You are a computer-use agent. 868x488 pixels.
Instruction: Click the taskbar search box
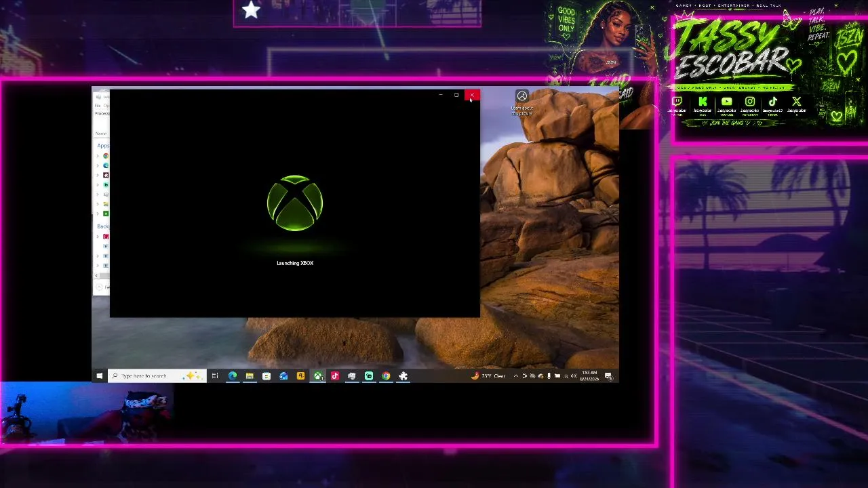(157, 376)
